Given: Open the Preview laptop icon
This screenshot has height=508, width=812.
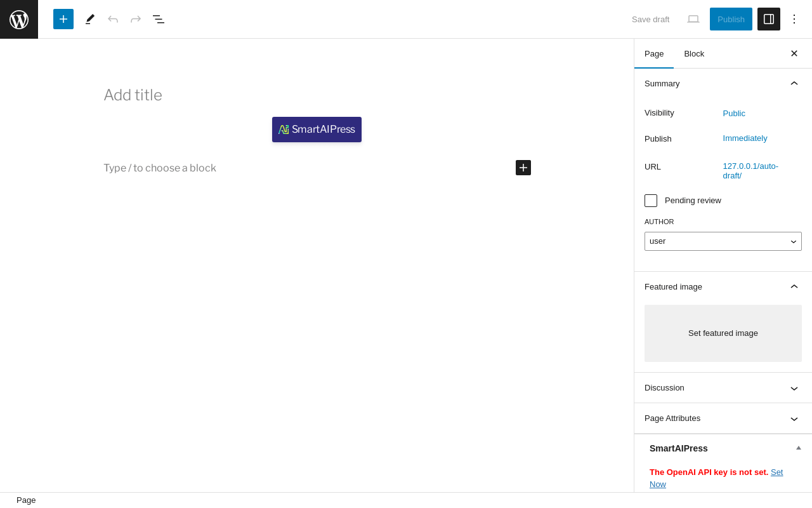Looking at the screenshot, I should coord(693,19).
